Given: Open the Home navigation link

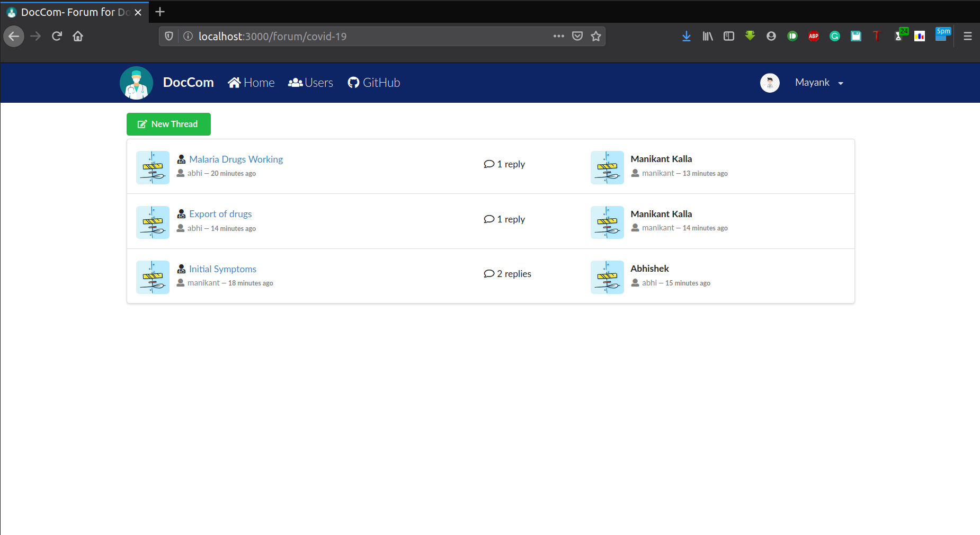Looking at the screenshot, I should pos(251,83).
